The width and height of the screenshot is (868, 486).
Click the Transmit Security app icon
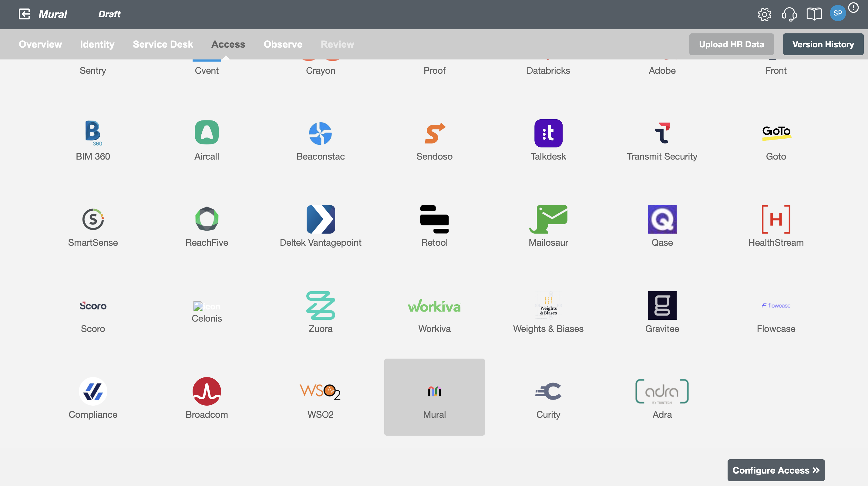pyautogui.click(x=662, y=132)
